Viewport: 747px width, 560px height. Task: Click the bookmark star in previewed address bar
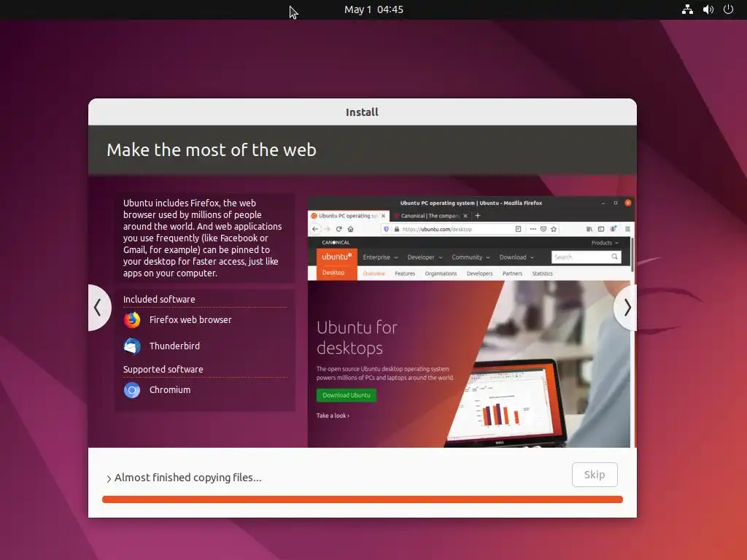click(x=554, y=229)
